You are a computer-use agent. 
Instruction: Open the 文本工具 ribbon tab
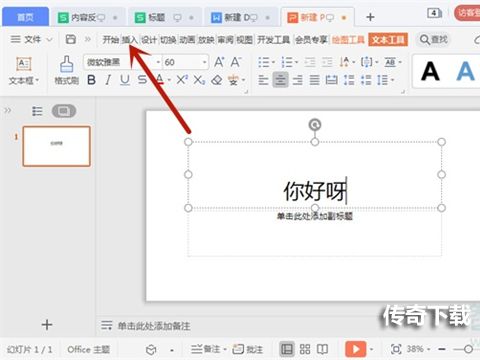pyautogui.click(x=388, y=40)
